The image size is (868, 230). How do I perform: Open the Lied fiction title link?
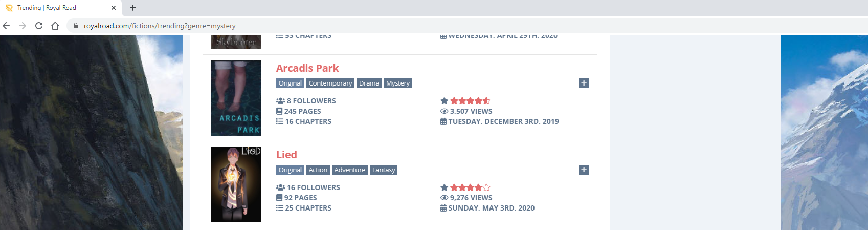[x=286, y=155]
